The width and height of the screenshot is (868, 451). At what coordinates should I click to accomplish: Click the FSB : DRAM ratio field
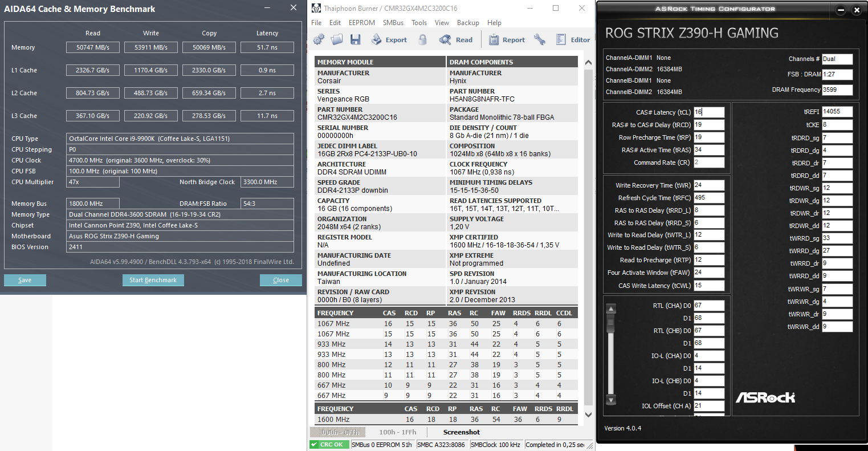(x=837, y=74)
